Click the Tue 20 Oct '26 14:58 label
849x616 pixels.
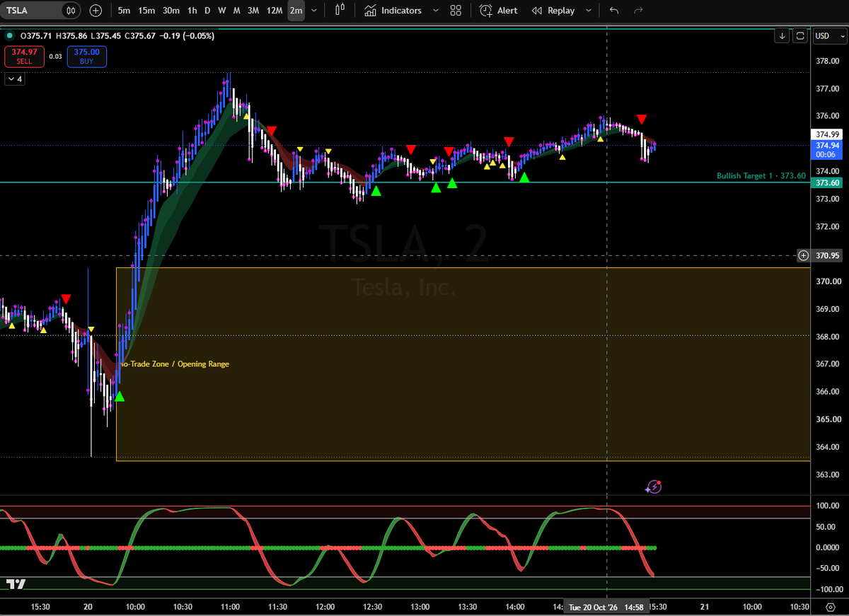pos(606,607)
